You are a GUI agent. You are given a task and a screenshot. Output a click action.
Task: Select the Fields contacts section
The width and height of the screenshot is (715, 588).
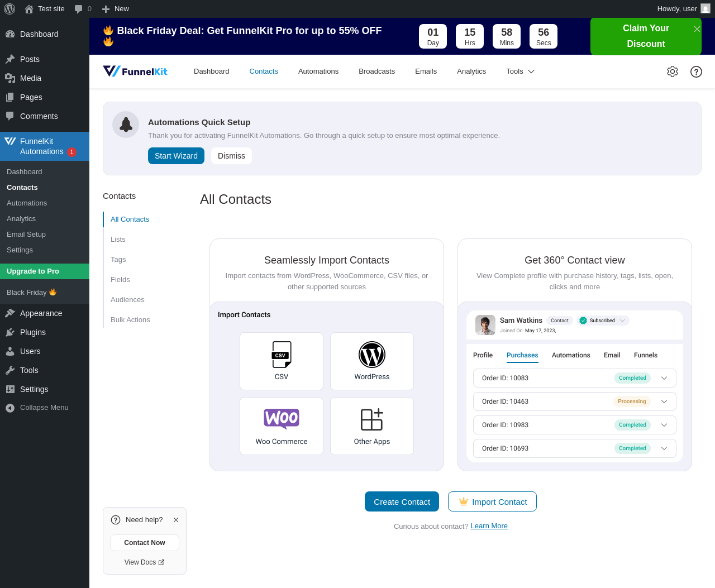tap(120, 280)
